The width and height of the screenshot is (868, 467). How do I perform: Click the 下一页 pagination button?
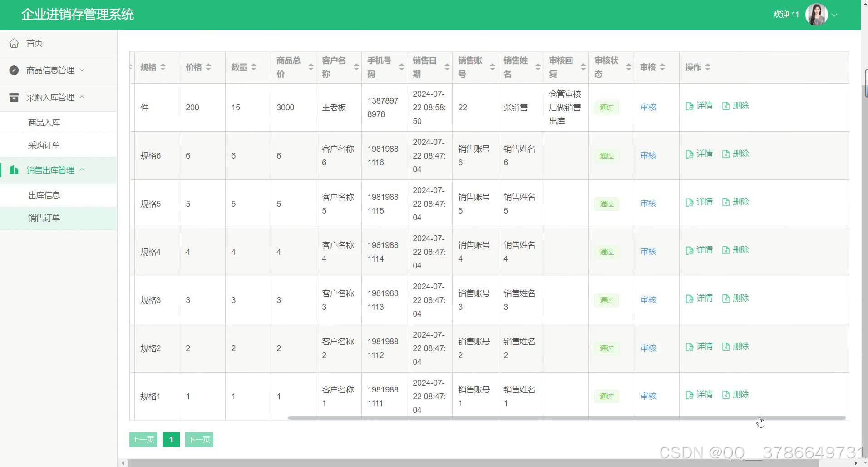(199, 439)
